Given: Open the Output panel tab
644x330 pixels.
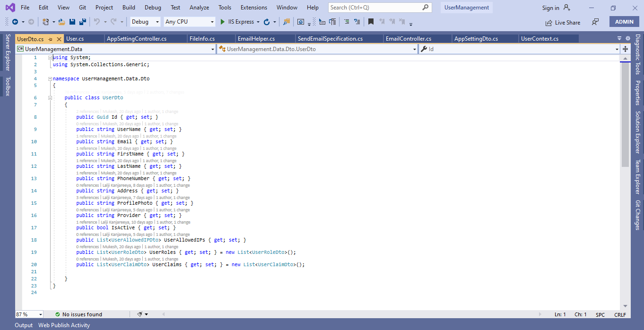Looking at the screenshot, I should 24,325.
